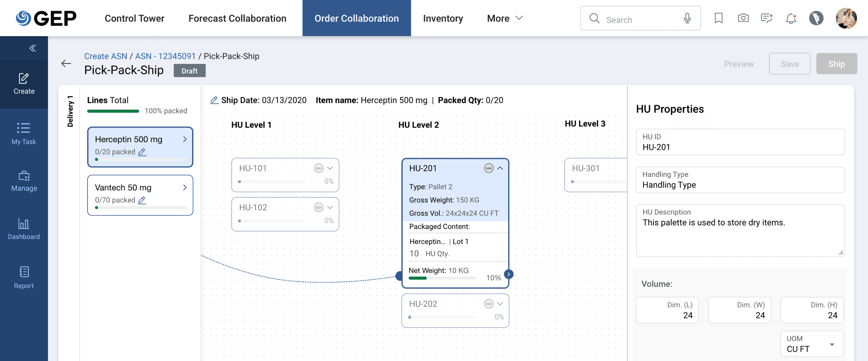868x361 pixels.
Task: Open the Inventory tab
Action: pos(443,18)
